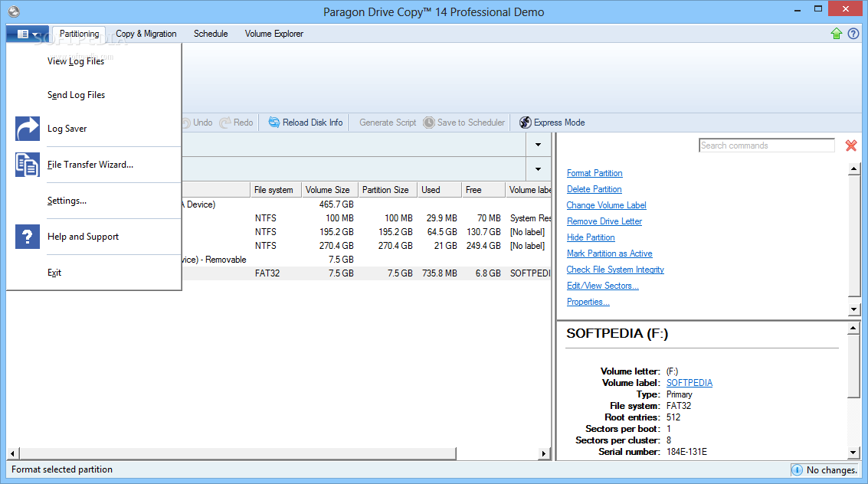Click the properties panel scroll down arrow
868x484 pixels.
[x=853, y=453]
